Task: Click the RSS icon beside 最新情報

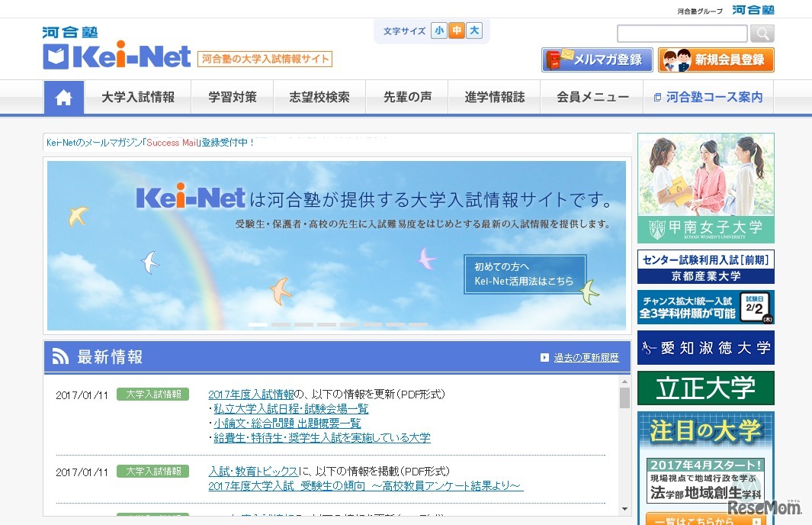Action: [x=60, y=356]
